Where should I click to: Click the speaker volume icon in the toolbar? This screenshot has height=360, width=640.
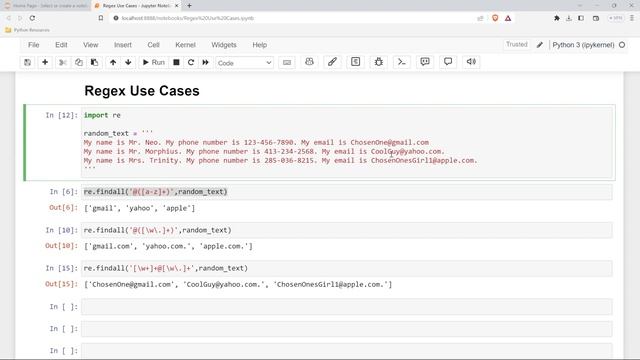[x=471, y=62]
